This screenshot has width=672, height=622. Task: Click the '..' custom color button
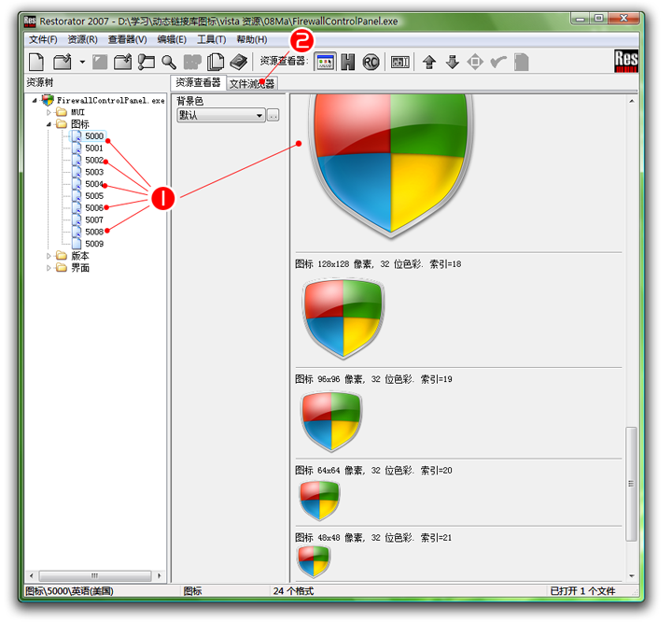pos(273,116)
